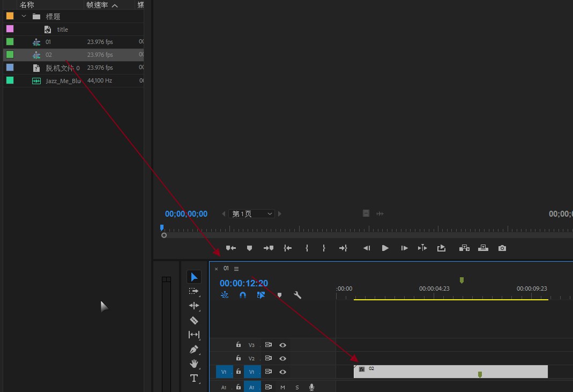The image size is (573, 392).
Task: Toggle lock on track V2
Action: coord(238,358)
